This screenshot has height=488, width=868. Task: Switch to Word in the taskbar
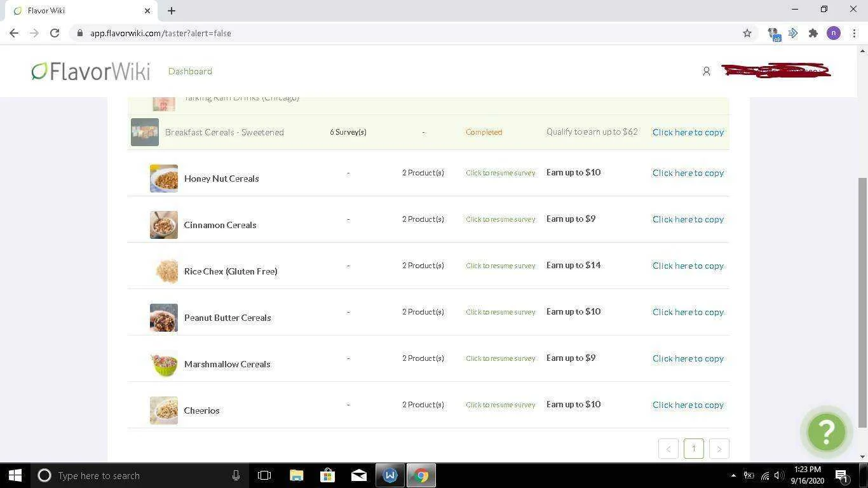(x=390, y=475)
